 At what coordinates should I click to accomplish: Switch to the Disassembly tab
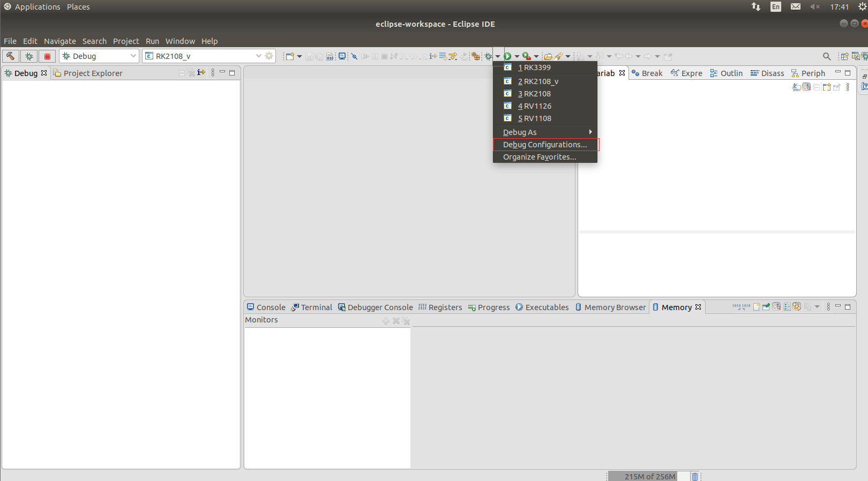pos(767,73)
